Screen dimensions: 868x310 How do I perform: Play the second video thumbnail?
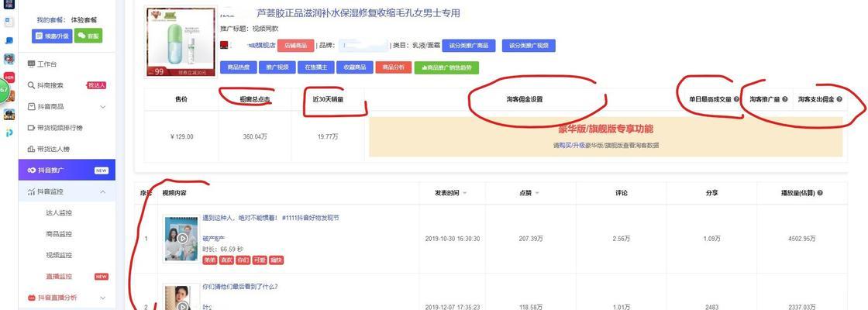click(x=181, y=298)
